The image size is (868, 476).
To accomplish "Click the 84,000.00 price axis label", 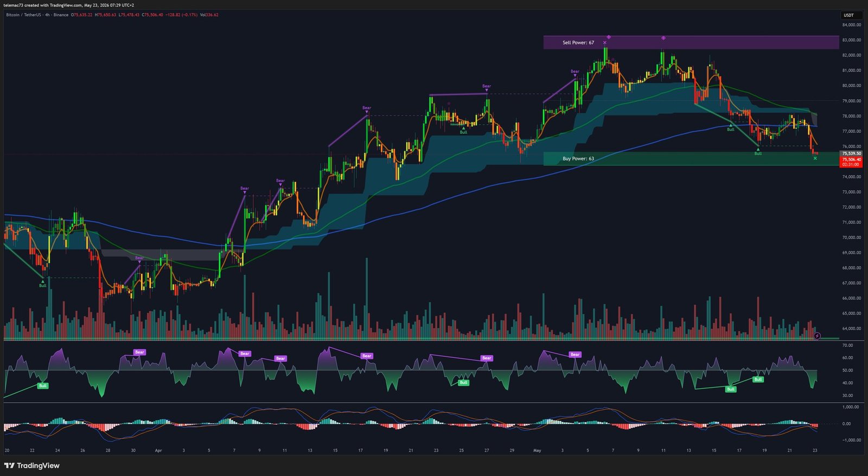I will pyautogui.click(x=852, y=25).
